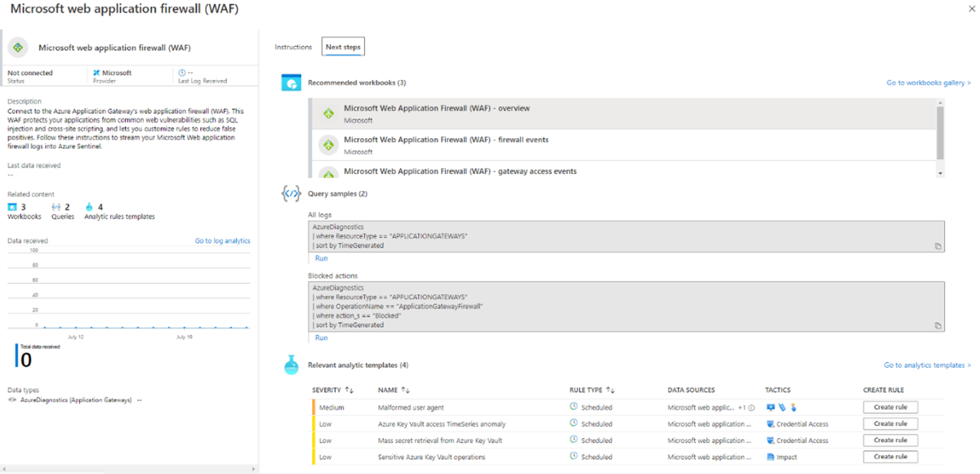The image size is (980, 474).
Task: Copy the All logs query
Action: click(x=938, y=246)
